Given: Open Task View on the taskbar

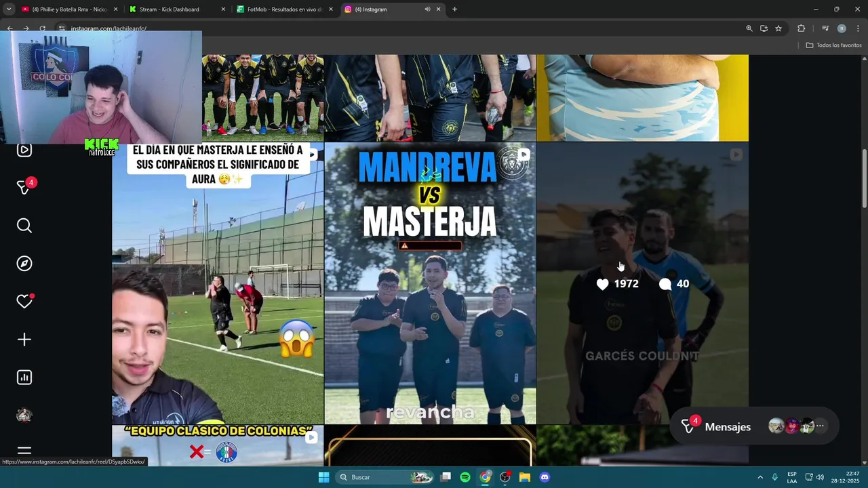Looking at the screenshot, I should coord(446,477).
